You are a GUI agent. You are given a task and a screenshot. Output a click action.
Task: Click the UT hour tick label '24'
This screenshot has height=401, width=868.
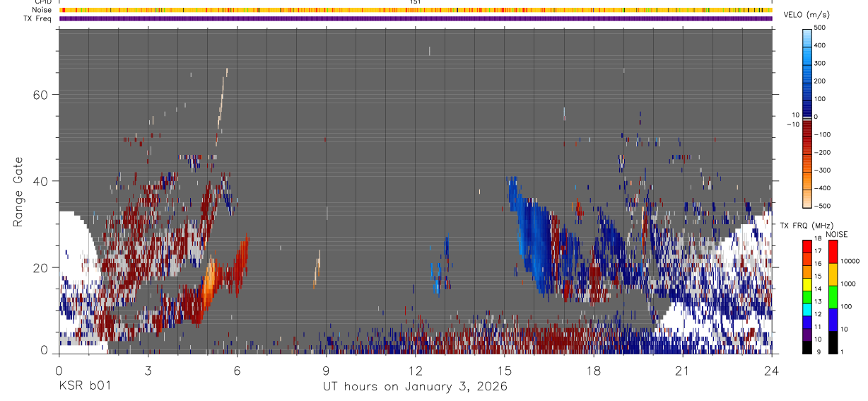coord(771,371)
